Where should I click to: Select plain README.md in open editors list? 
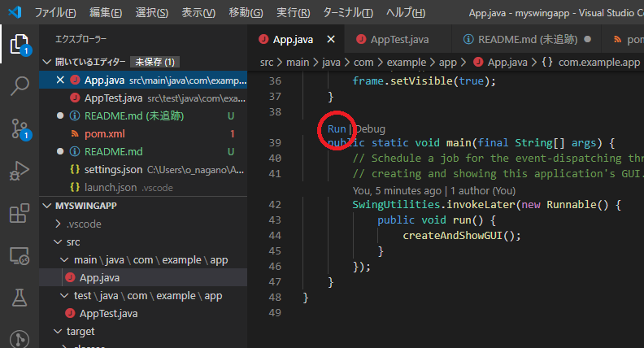click(143, 151)
